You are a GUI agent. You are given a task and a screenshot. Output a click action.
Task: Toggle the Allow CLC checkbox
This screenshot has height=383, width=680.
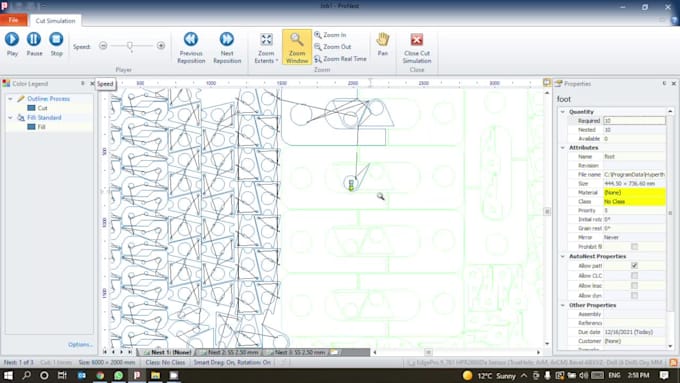pyautogui.click(x=634, y=275)
